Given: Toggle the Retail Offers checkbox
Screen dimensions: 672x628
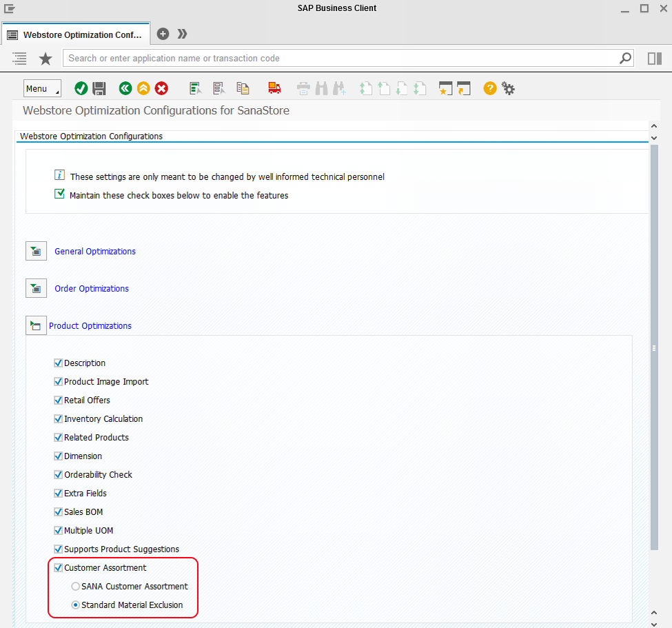Looking at the screenshot, I should (59, 400).
